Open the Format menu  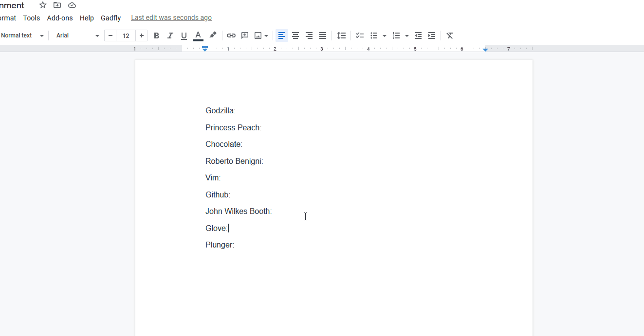coord(8,18)
